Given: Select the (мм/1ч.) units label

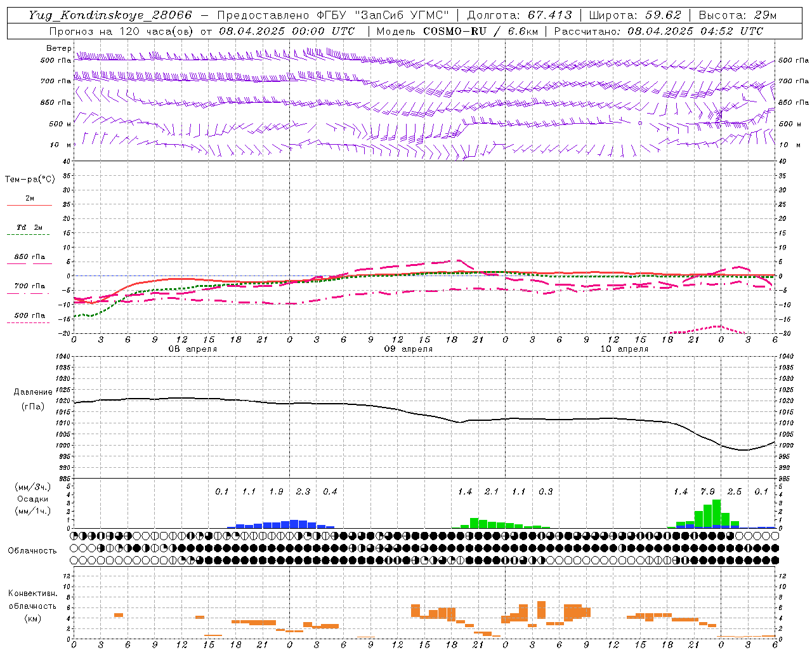Looking at the screenshot, I should click(x=33, y=511).
